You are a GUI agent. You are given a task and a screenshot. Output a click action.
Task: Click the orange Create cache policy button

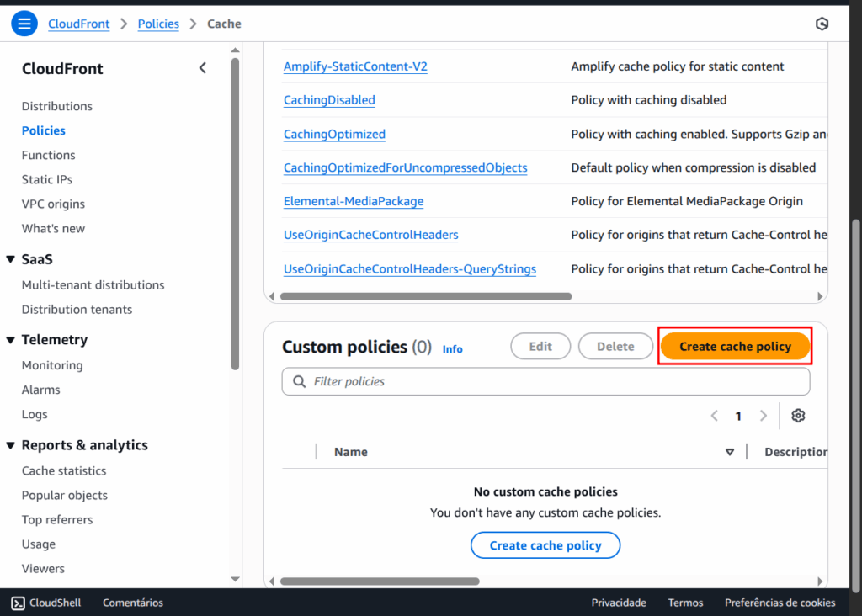tap(735, 346)
